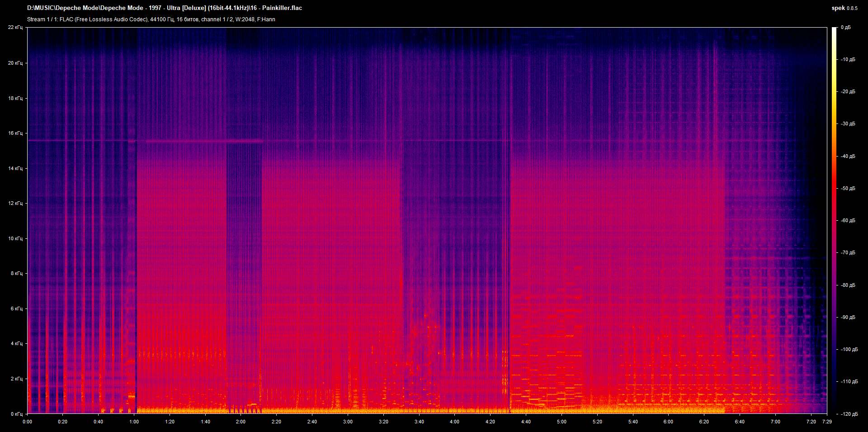Viewport: 868px width, 432px height.
Task: Select the 6:20 time axis marker
Action: pyautogui.click(x=704, y=422)
